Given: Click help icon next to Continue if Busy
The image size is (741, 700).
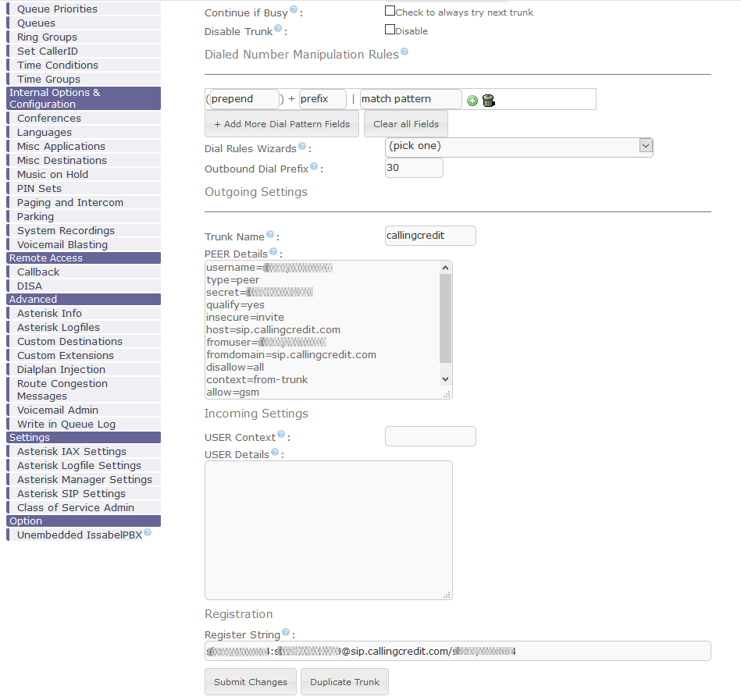Looking at the screenshot, I should coord(294,11).
